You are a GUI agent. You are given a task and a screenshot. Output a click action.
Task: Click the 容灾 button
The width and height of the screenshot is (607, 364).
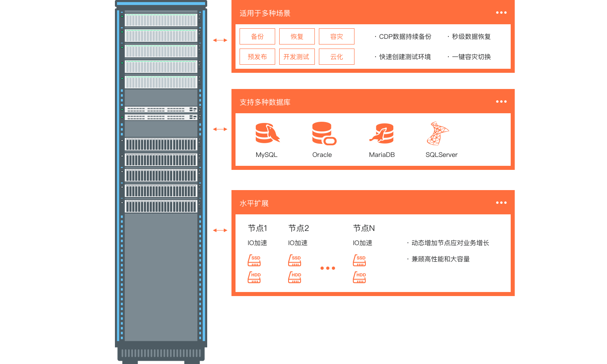pos(337,36)
